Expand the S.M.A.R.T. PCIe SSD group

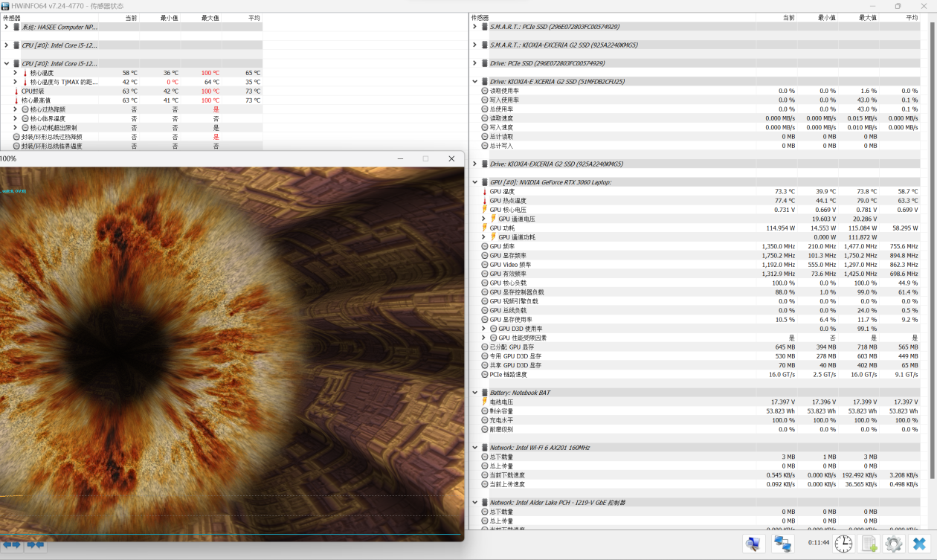[475, 27]
